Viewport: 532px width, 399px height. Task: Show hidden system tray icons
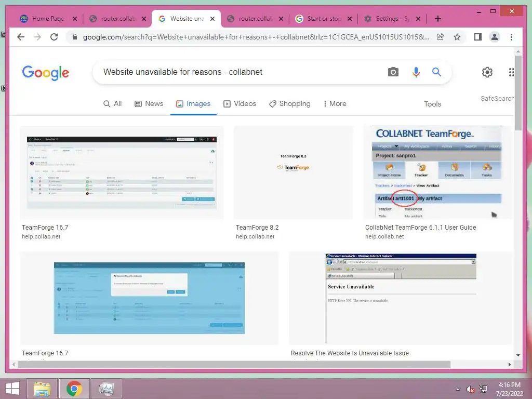click(458, 389)
